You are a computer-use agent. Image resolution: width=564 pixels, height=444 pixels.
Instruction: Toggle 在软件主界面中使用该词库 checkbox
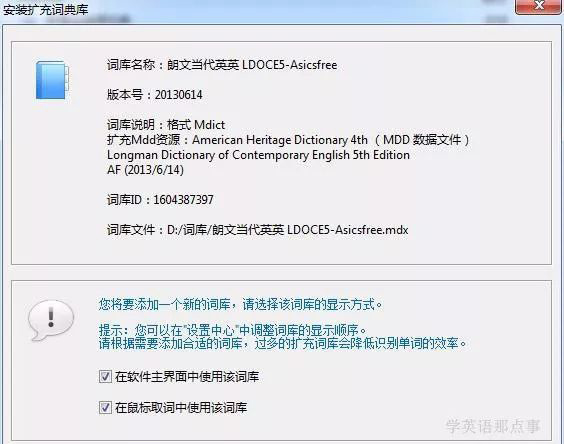pos(105,377)
